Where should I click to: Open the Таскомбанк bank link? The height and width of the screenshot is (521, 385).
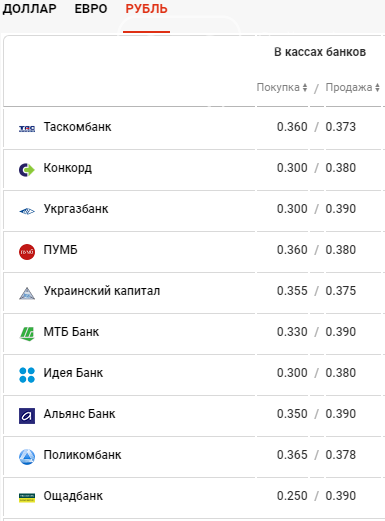coord(77,127)
